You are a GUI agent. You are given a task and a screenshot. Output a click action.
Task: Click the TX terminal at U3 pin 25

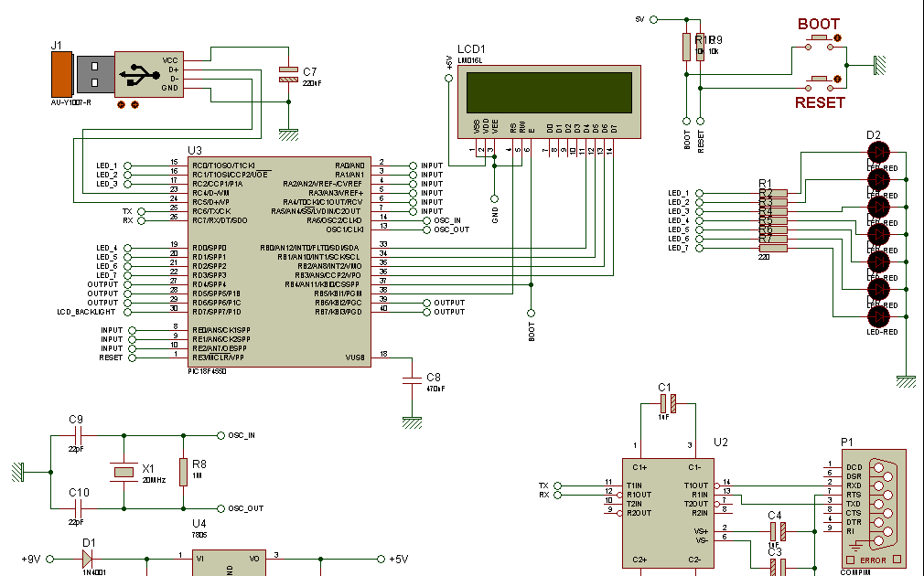coord(141,211)
